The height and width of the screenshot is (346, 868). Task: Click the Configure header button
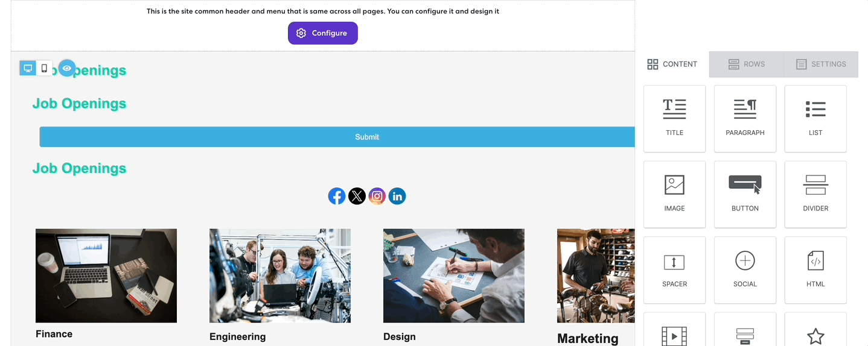click(x=322, y=33)
